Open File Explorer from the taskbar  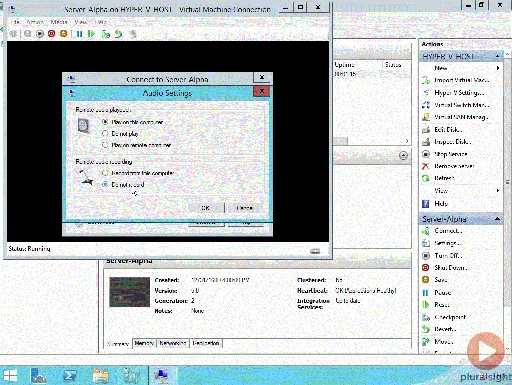[100, 376]
